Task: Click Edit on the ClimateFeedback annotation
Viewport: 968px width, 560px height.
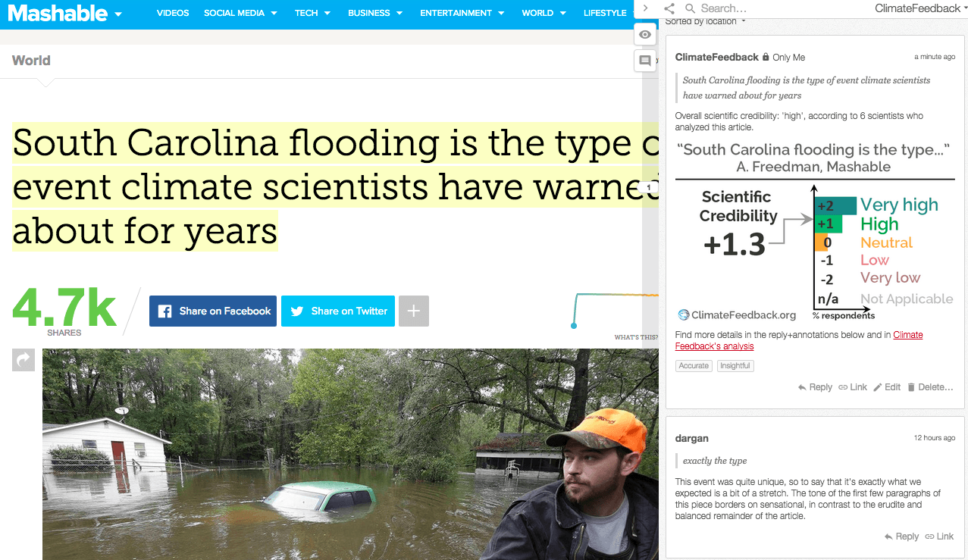Action: [x=887, y=387]
